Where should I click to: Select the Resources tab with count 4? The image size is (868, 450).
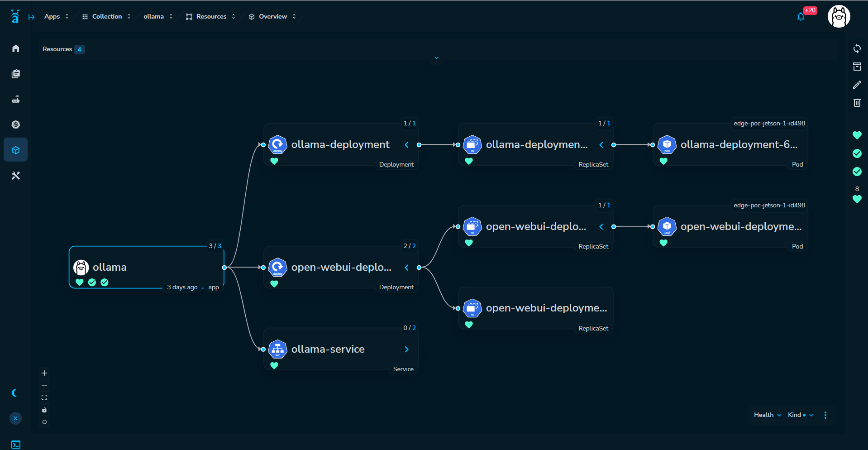pyautogui.click(x=63, y=49)
